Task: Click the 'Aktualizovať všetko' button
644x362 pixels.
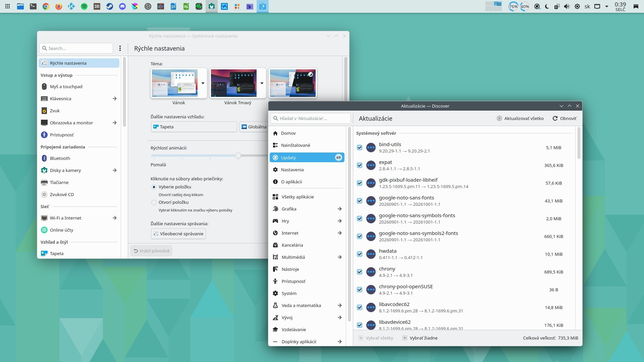Action: coord(520,118)
